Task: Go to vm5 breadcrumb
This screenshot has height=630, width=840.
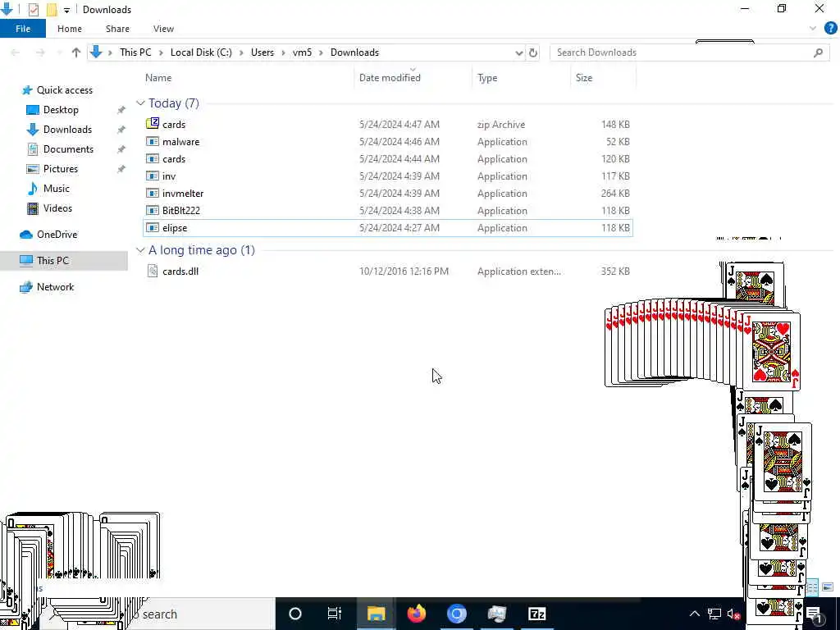Action: tap(302, 52)
